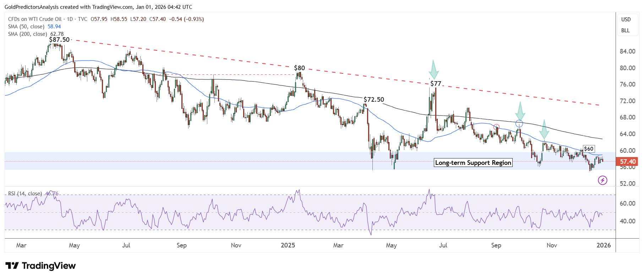Open the BLL unit selector
Screen dimensions: 644x279
(625, 30)
